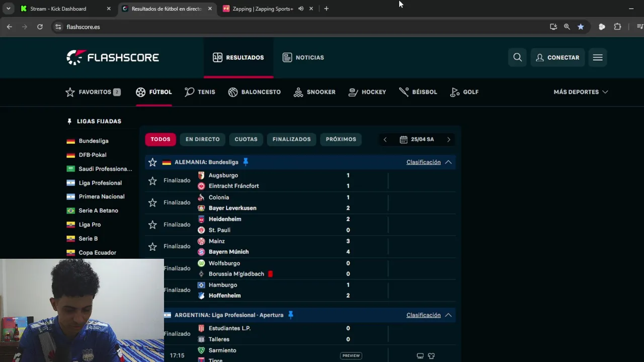Favorite the Mainz vs Bayern Múnich match
The height and width of the screenshot is (362, 644).
(x=152, y=247)
